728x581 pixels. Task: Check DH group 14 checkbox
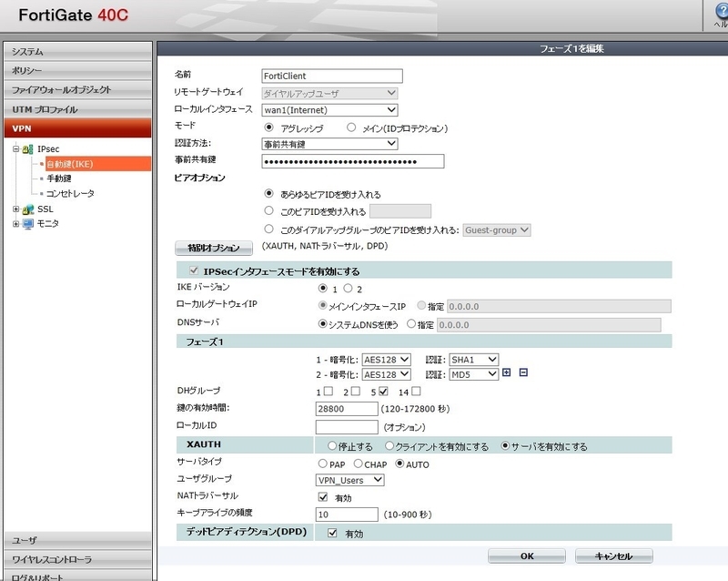click(416, 391)
